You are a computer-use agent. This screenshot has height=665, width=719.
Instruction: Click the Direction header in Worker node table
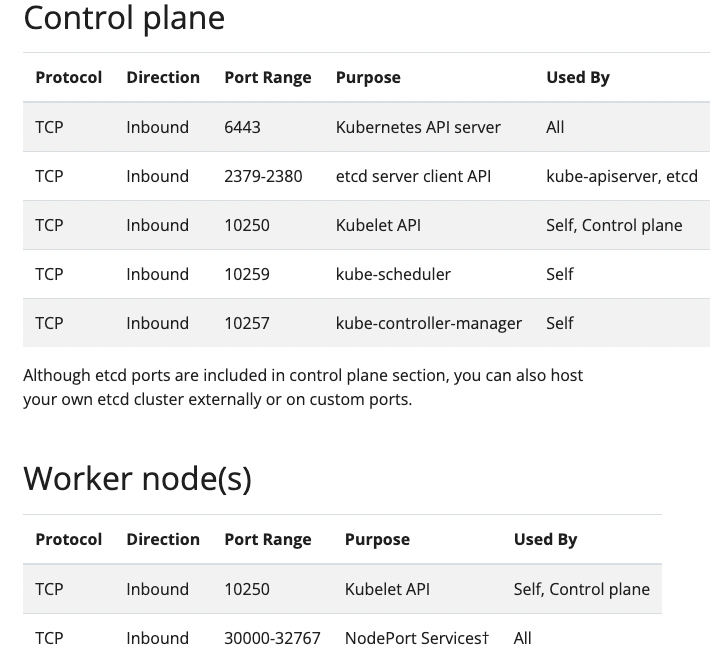163,539
